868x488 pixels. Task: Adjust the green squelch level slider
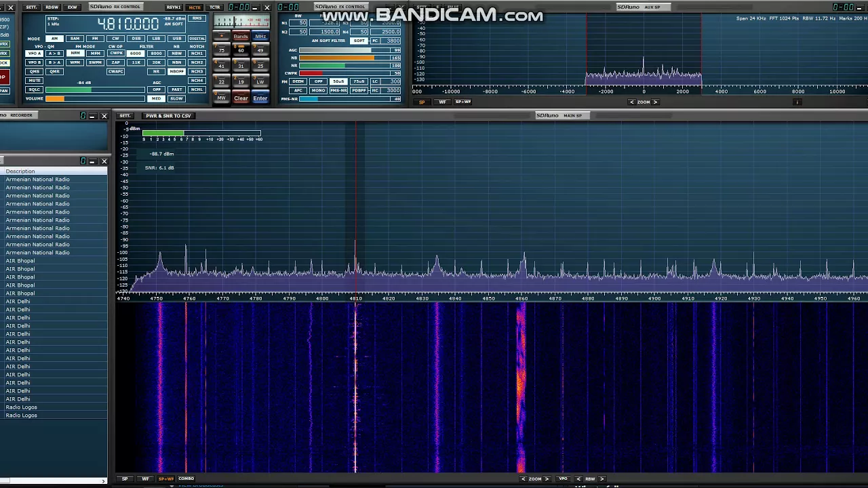coord(95,89)
